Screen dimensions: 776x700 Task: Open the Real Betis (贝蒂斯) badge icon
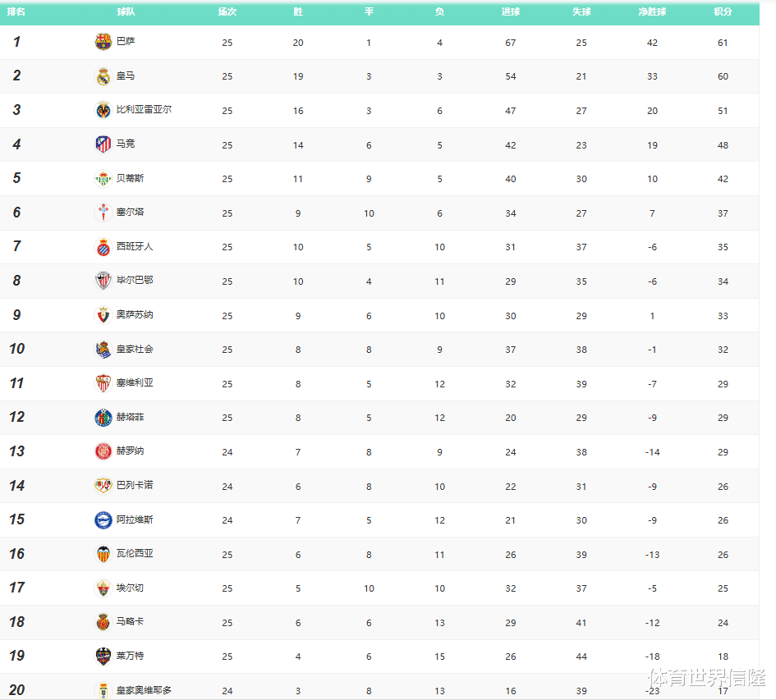pos(103,179)
